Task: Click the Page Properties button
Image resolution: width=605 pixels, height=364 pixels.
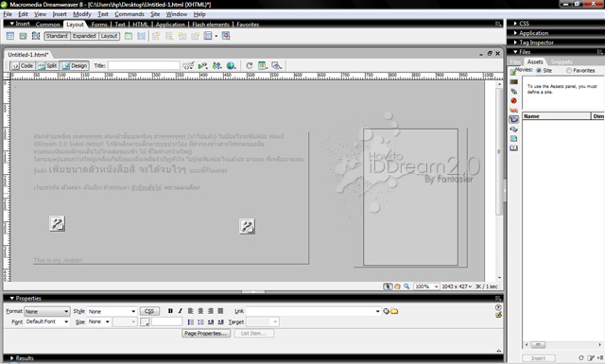Action: (x=206, y=333)
